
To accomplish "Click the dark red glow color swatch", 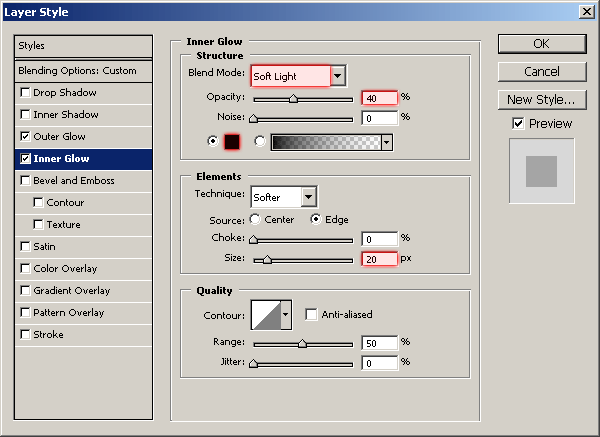I will 234,141.
